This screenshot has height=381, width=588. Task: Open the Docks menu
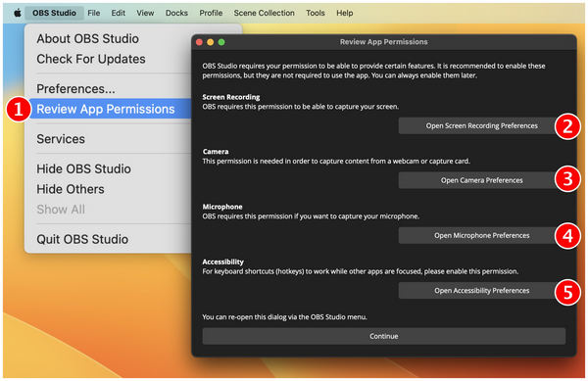pos(176,13)
